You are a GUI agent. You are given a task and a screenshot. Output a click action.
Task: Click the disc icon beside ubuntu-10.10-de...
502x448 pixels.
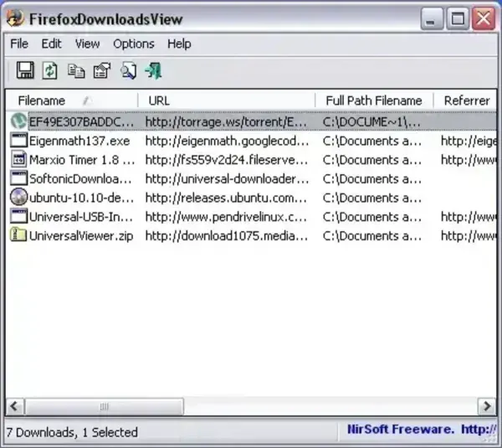click(x=18, y=197)
